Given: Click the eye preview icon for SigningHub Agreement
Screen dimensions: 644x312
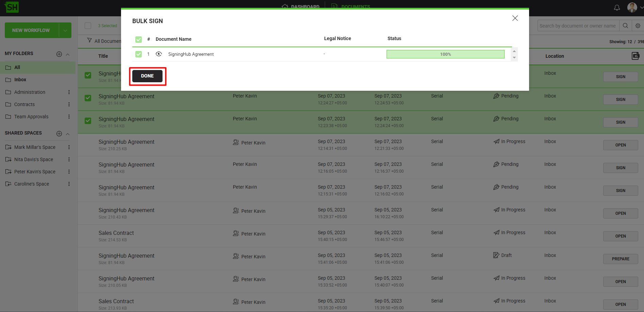Looking at the screenshot, I should [x=158, y=54].
